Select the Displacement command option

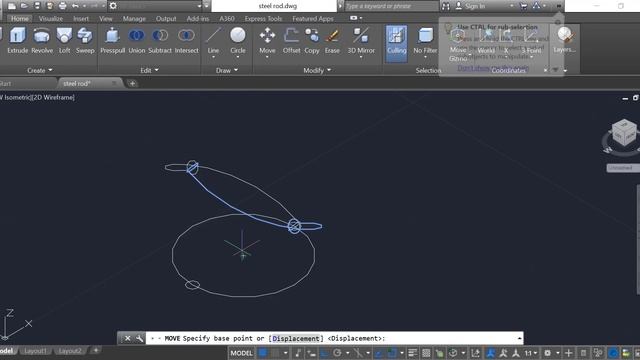[296, 338]
